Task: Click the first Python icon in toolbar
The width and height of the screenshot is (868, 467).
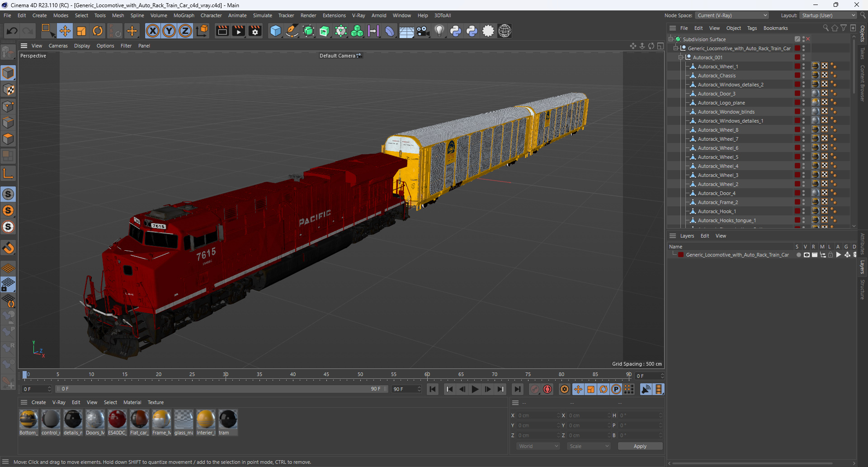Action: tap(456, 31)
